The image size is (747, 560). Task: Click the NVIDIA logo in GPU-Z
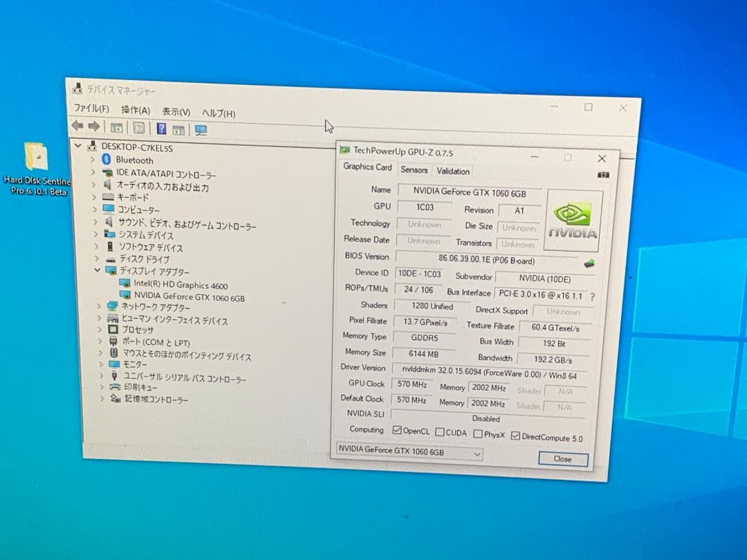point(572,218)
